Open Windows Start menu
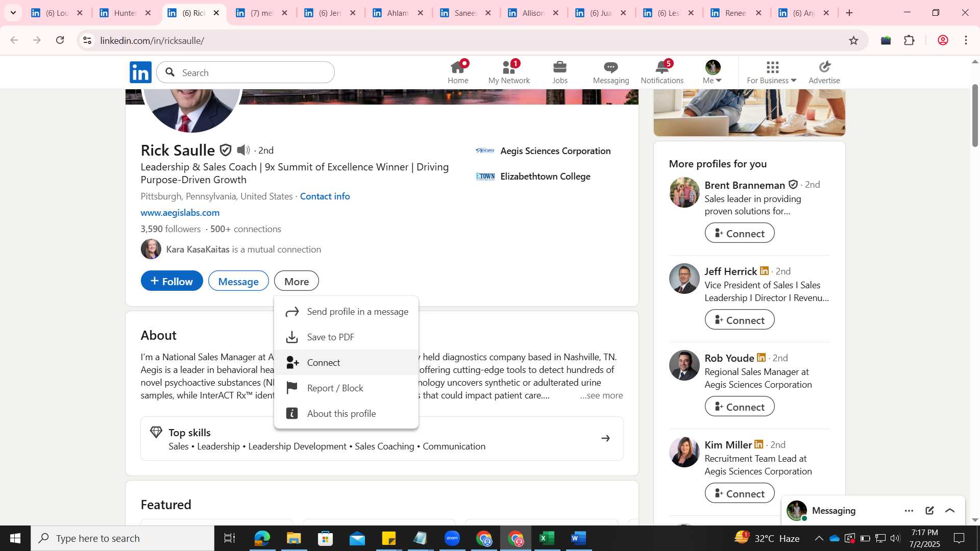This screenshot has height=551, width=980. click(15, 538)
